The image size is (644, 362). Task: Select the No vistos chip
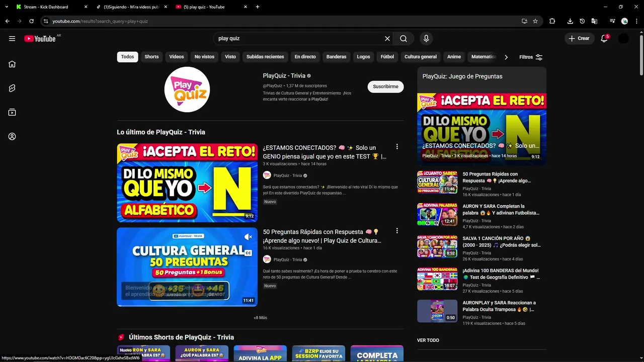pos(204,57)
